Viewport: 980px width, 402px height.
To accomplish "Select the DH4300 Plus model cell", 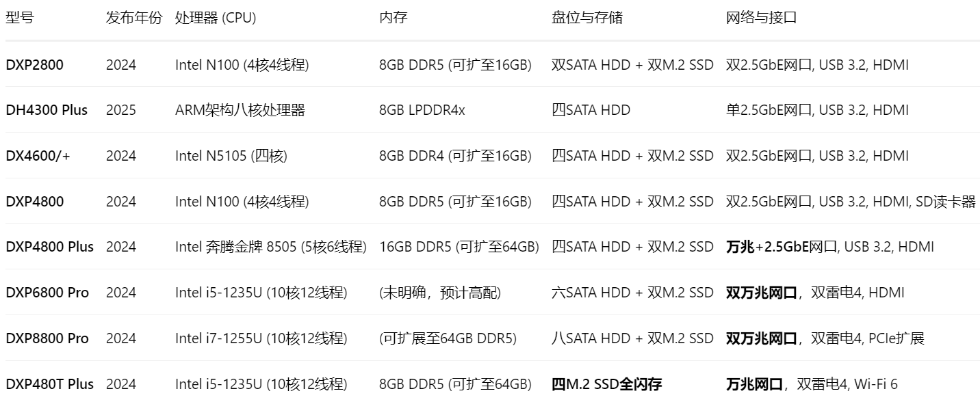I will point(47,110).
